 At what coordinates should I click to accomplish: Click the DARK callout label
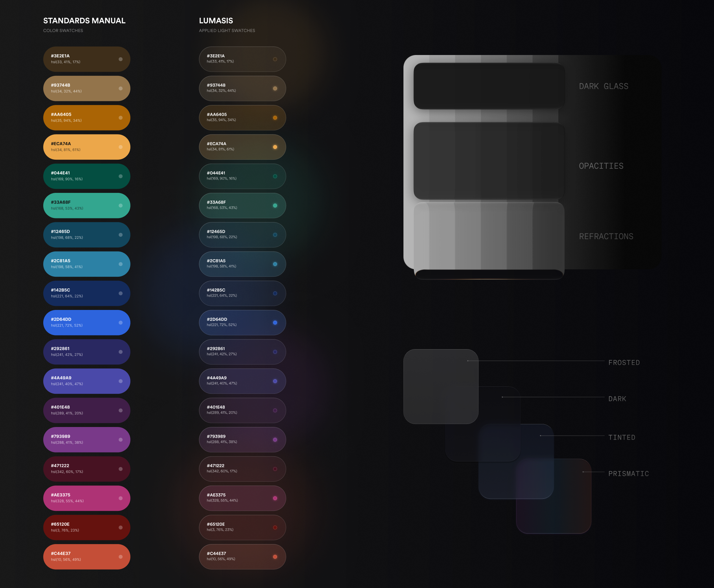tap(617, 399)
